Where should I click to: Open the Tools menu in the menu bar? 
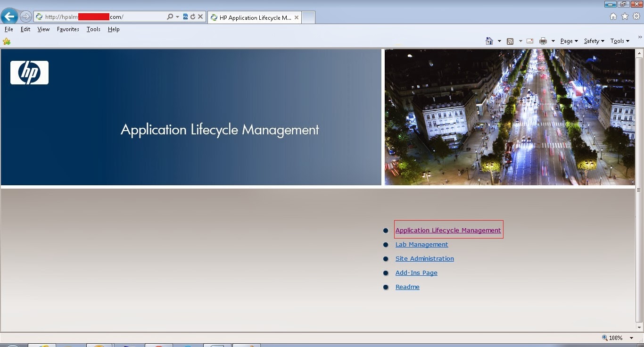pyautogui.click(x=93, y=29)
